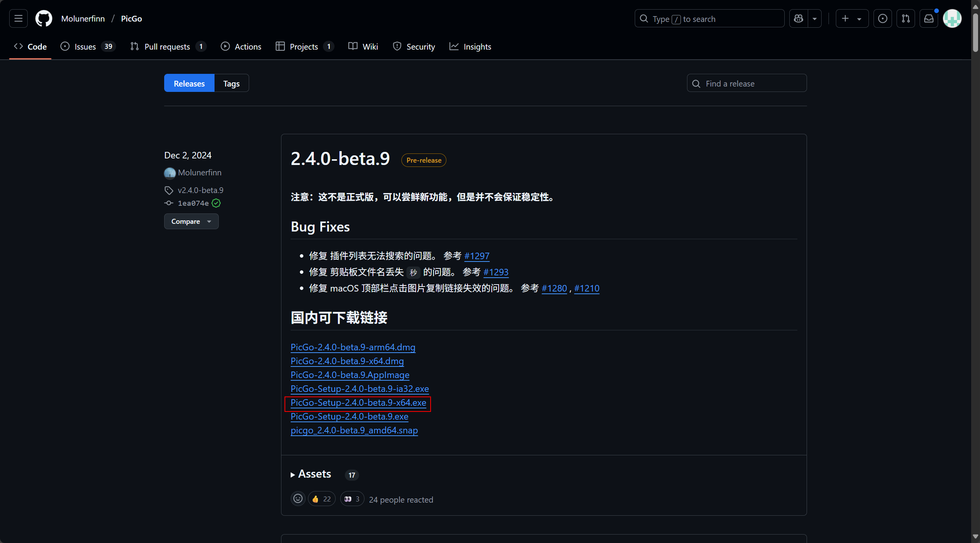
Task: Open the Compare dropdown
Action: [x=191, y=221]
